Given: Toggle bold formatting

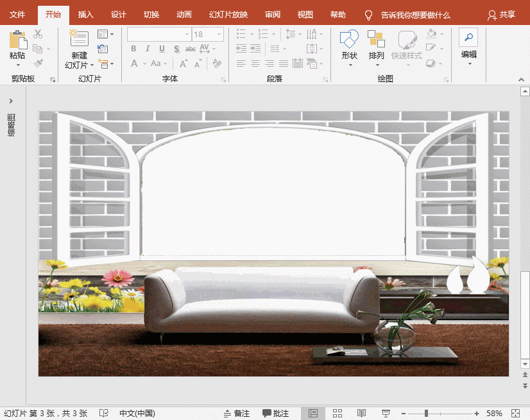Looking at the screenshot, I should (133, 49).
